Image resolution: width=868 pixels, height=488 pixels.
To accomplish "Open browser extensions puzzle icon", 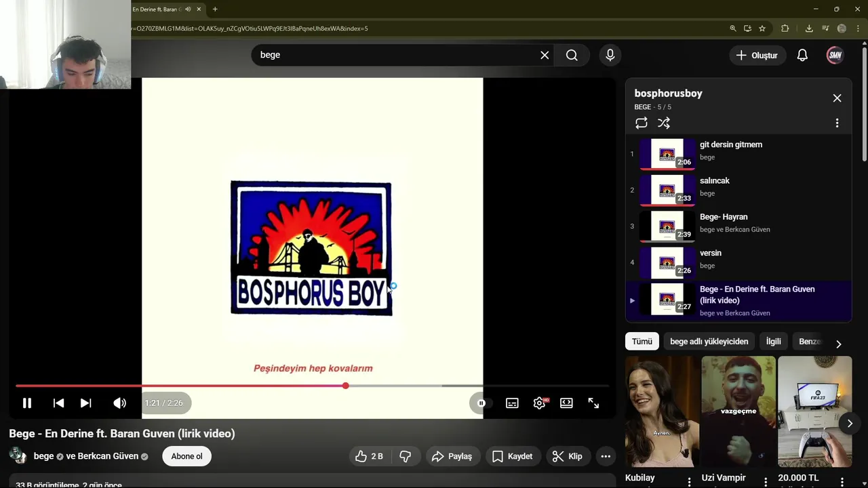I will click(x=785, y=28).
